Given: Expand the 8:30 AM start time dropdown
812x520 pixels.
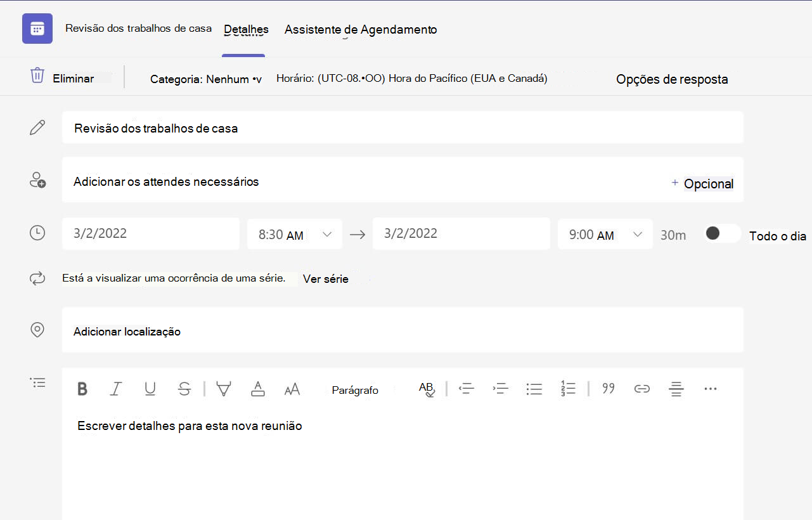Looking at the screenshot, I should pos(295,234).
